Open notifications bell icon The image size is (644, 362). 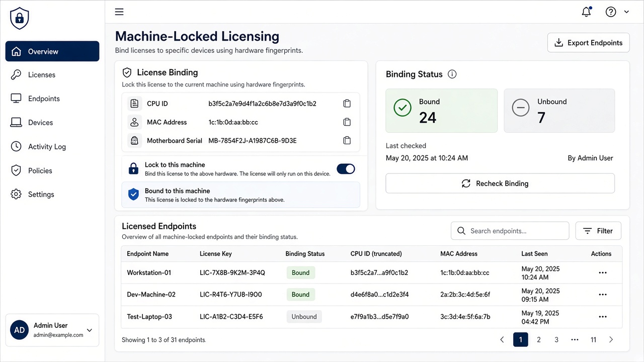[586, 12]
